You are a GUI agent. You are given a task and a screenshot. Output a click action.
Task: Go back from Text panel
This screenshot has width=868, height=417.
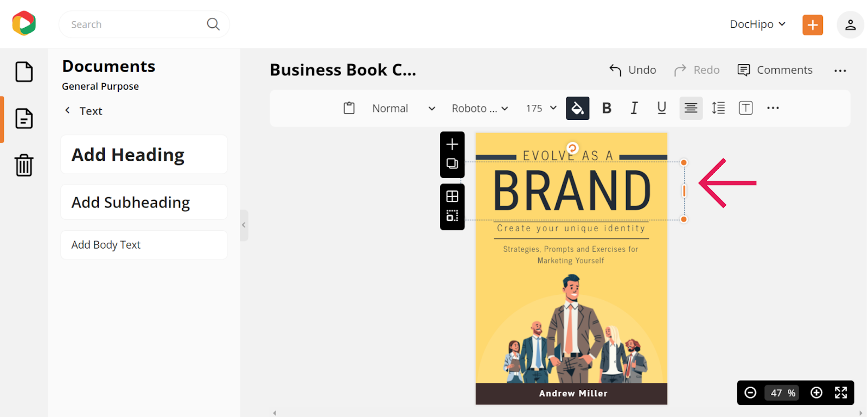67,110
